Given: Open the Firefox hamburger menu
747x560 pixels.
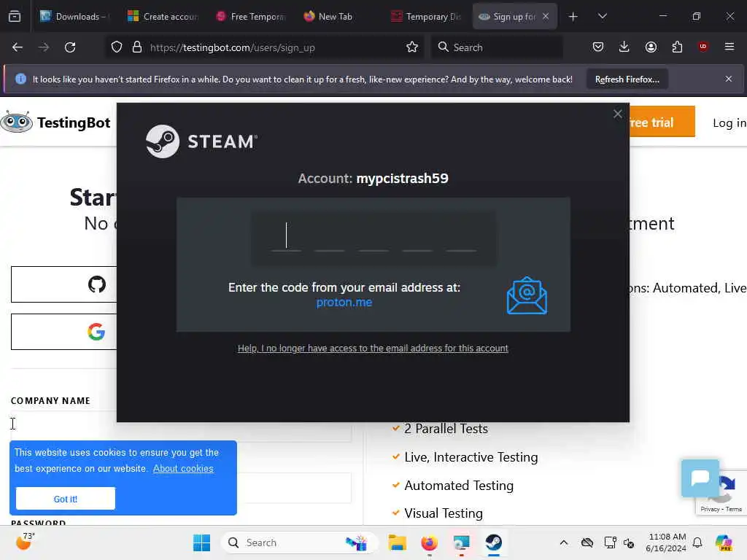Looking at the screenshot, I should 729,47.
